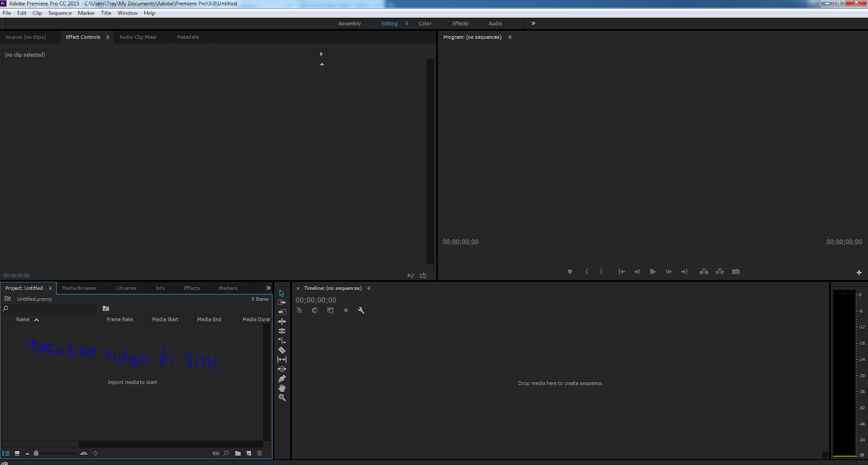This screenshot has width=868, height=465.
Task: Open sort icons dropdown in Project panel
Action: [95, 453]
